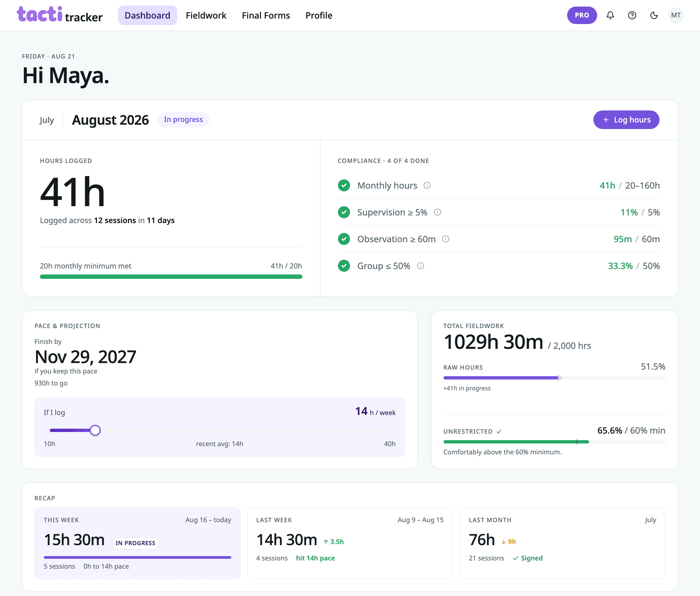Click the '33.3%' group value

(620, 266)
